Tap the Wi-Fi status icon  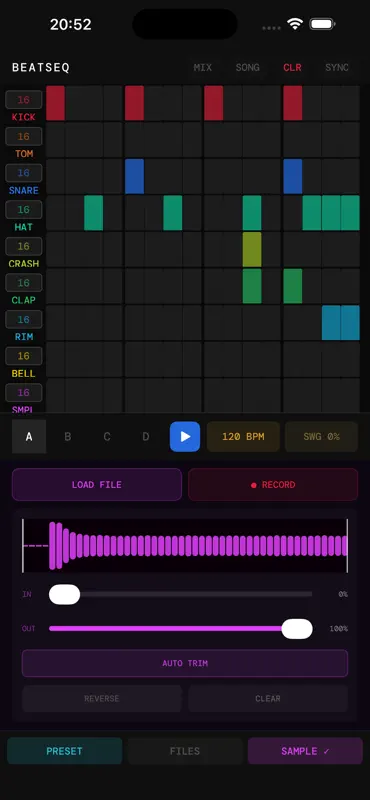point(295,24)
